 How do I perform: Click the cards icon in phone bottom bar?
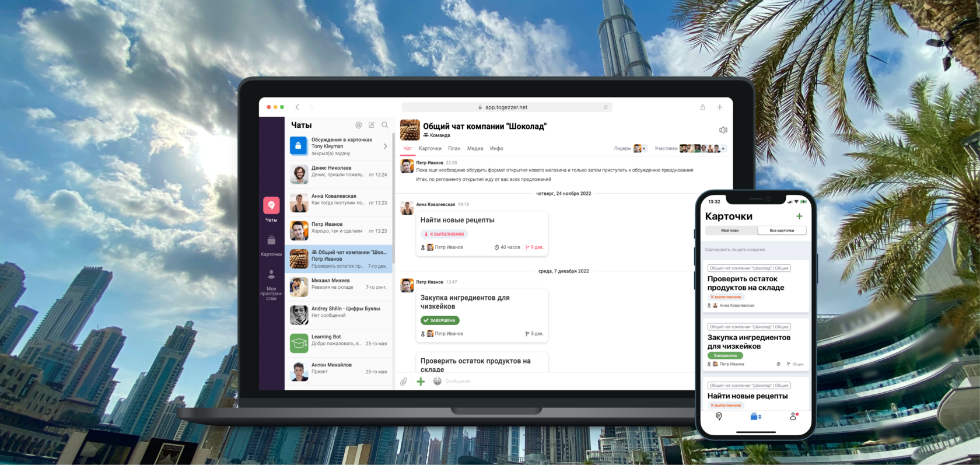pos(755,417)
